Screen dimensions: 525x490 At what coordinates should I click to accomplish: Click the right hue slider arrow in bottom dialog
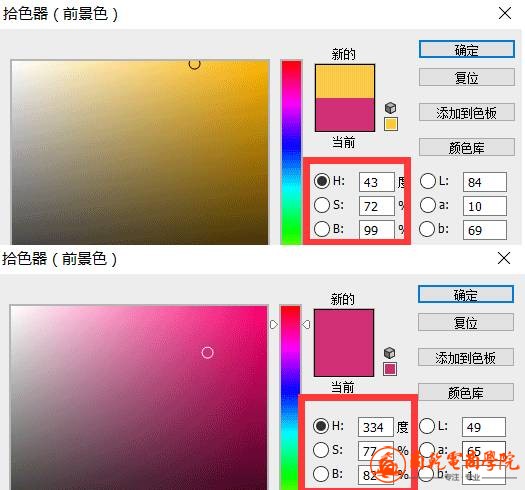(306, 324)
